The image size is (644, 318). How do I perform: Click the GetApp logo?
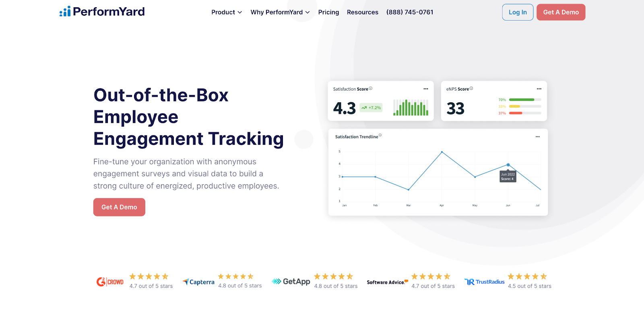coord(291,281)
